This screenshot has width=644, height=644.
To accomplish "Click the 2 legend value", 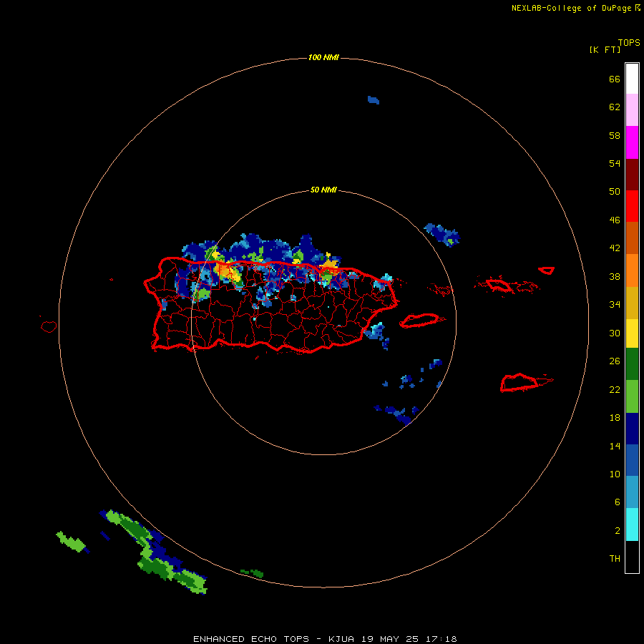I will [x=617, y=530].
